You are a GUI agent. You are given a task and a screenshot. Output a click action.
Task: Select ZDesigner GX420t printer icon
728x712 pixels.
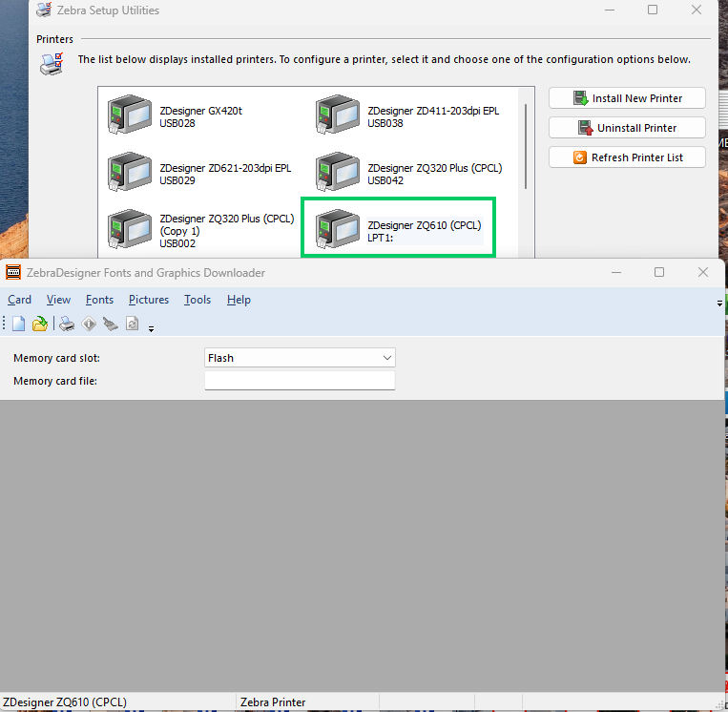[130, 115]
